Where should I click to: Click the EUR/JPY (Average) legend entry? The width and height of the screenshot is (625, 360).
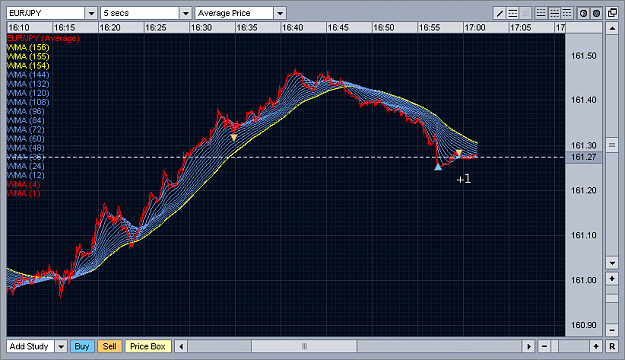point(43,38)
